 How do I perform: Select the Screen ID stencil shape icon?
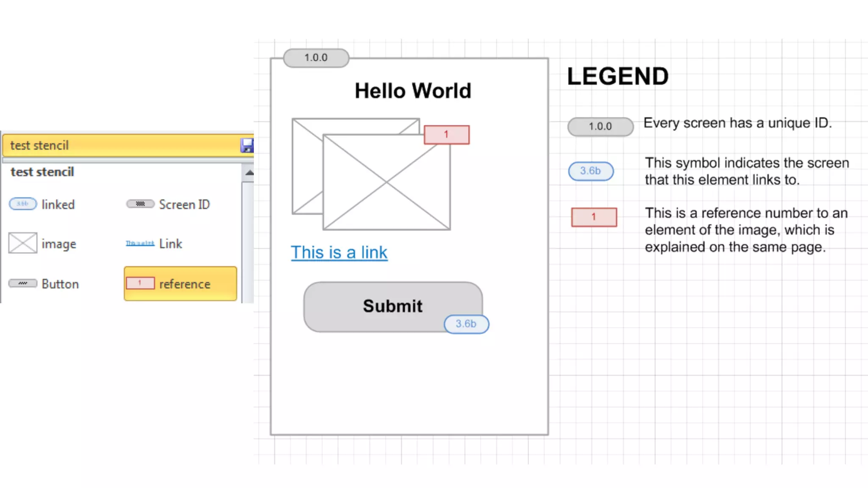click(140, 204)
